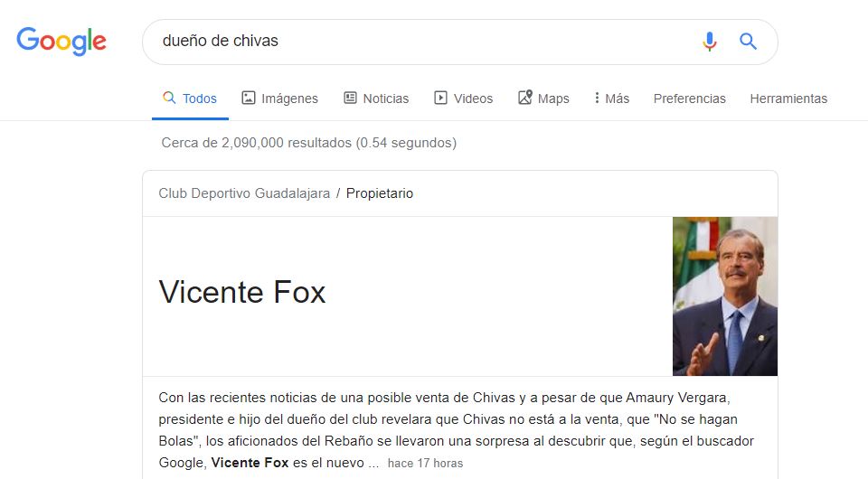
Task: Click the Propietario breadcrumb text
Action: point(379,193)
